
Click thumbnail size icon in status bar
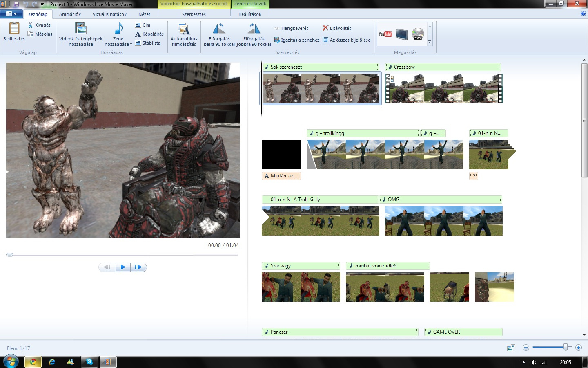click(511, 348)
